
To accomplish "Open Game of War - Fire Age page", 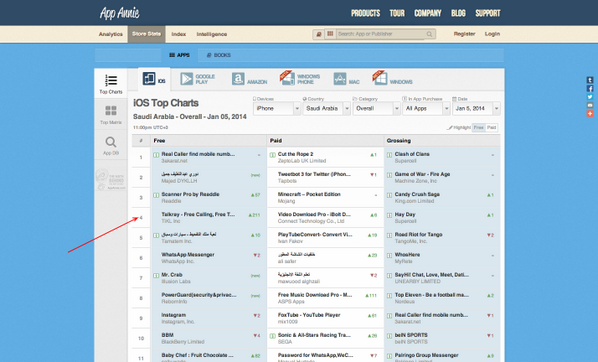I will tap(422, 174).
